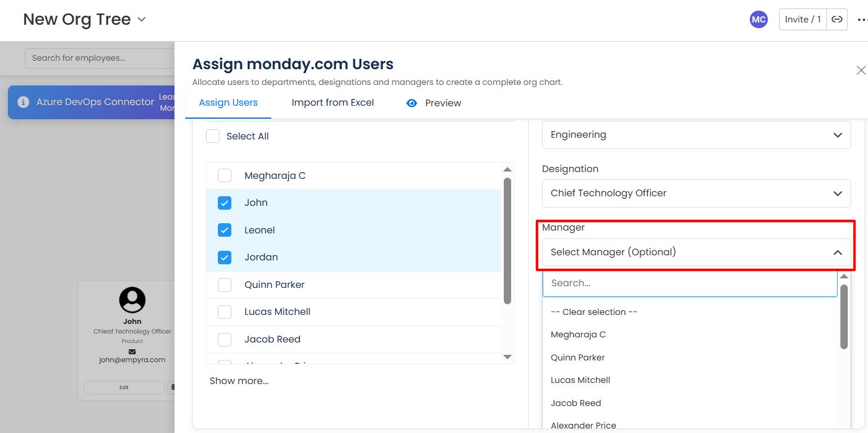Select the Lucas Mitchell user checkbox

pos(225,312)
